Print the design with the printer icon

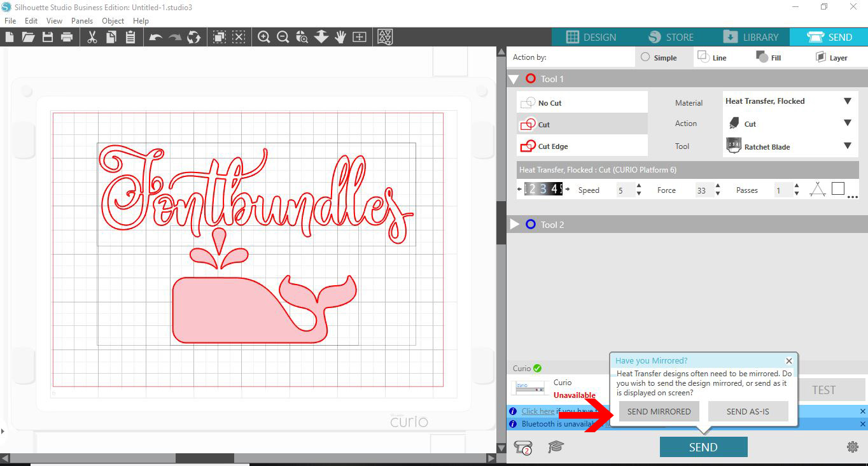67,37
